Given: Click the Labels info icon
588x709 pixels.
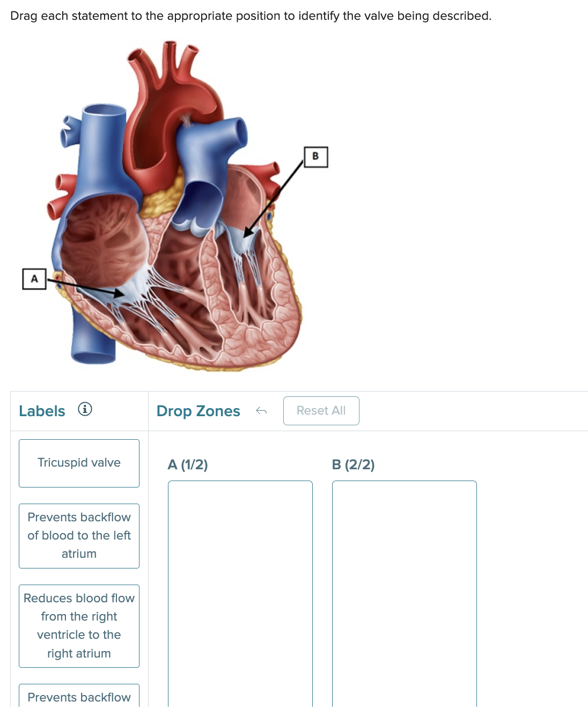Looking at the screenshot, I should tap(85, 409).
